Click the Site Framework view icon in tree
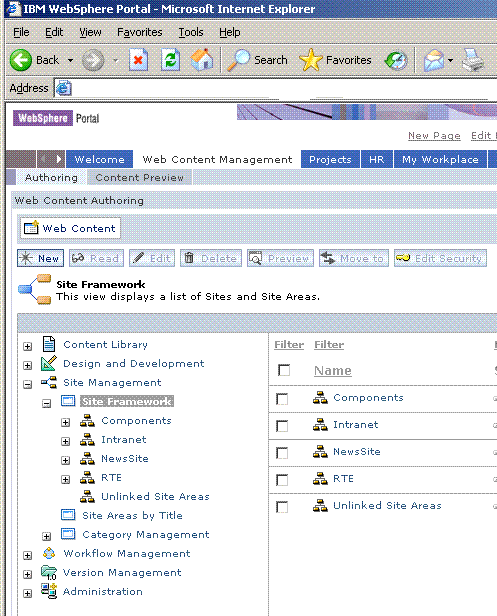The image size is (497, 616). [x=68, y=401]
